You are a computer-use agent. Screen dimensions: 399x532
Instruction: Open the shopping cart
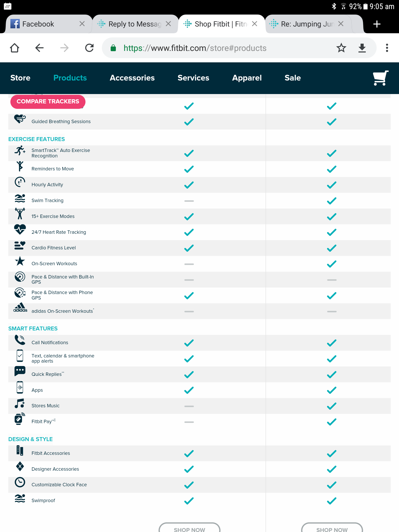point(380,78)
